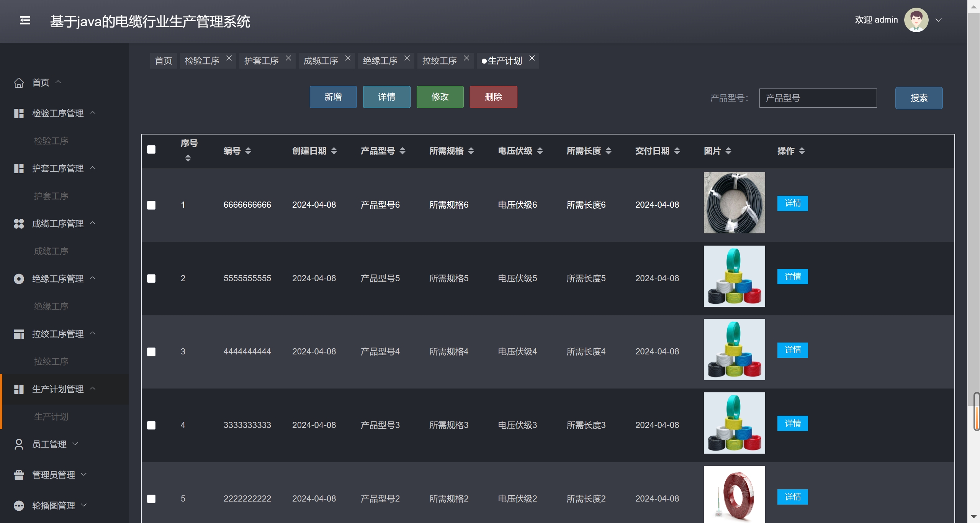Screen dimensions: 980x523
Task: Open black cable image in row 1
Action: 735,203
